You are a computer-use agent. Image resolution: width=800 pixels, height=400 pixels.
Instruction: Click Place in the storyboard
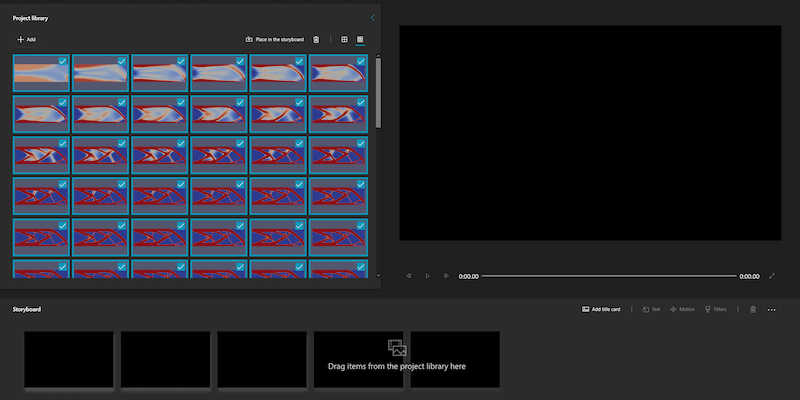click(x=275, y=40)
